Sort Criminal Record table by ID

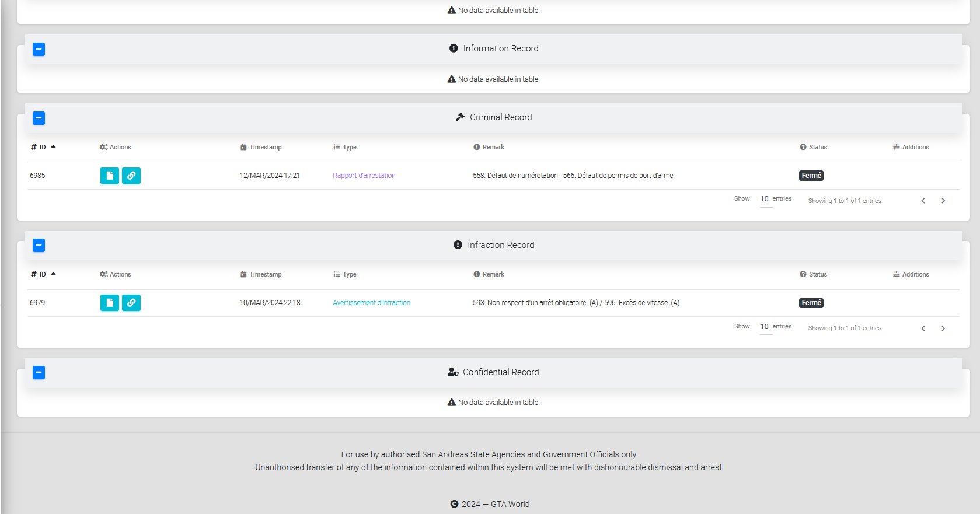43,147
